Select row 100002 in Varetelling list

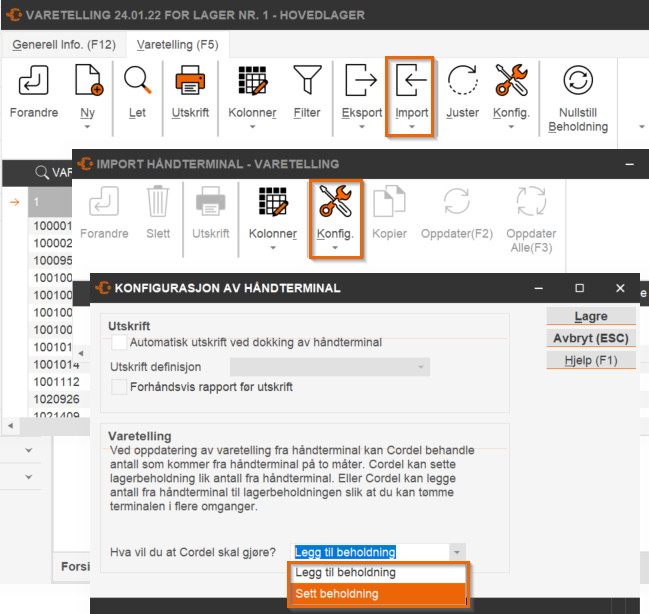(x=52, y=243)
